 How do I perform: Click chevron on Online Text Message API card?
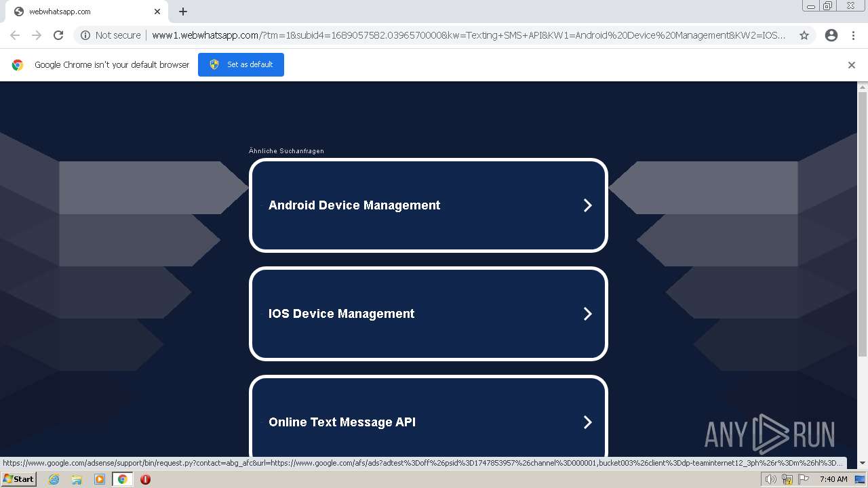(x=588, y=422)
